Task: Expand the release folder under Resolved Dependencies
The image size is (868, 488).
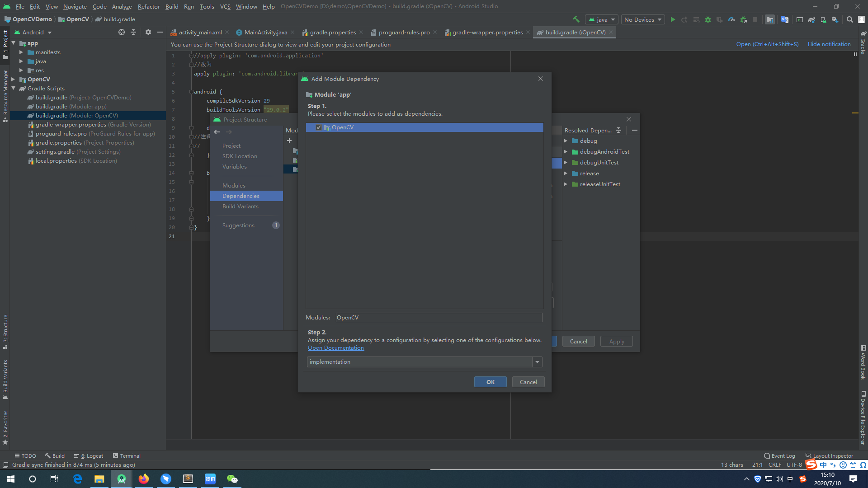Action: (565, 173)
